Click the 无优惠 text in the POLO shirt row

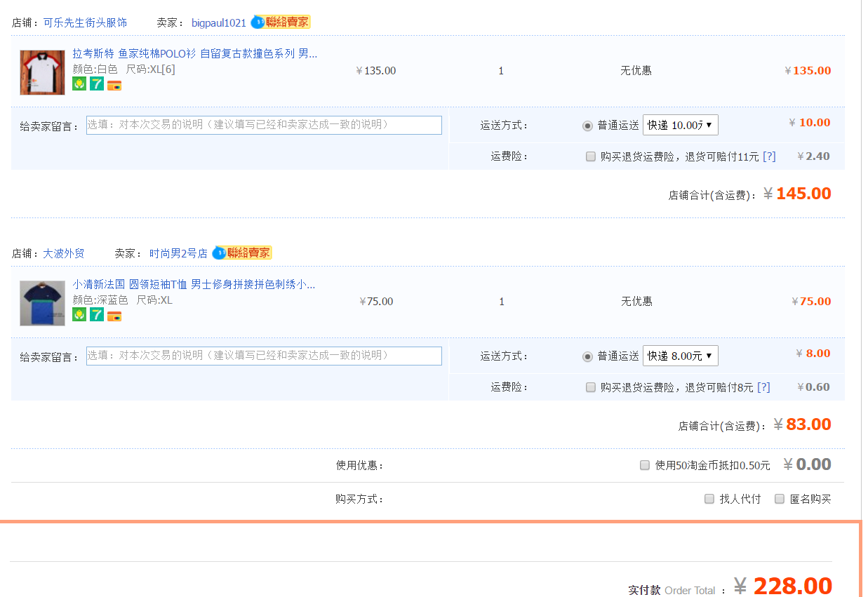pyautogui.click(x=636, y=70)
